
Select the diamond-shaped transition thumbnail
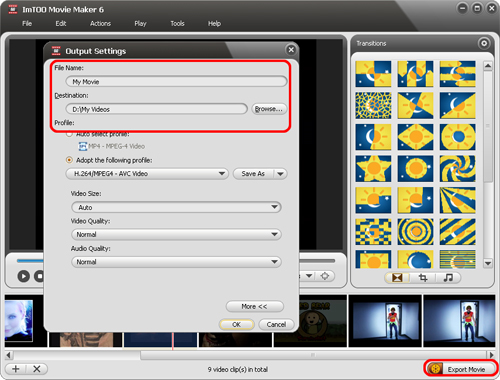coord(415,137)
